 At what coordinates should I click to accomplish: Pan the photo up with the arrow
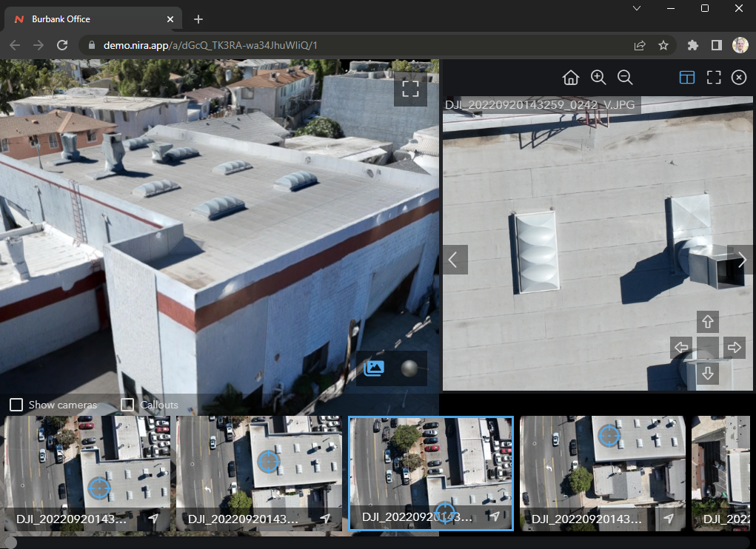(x=707, y=322)
